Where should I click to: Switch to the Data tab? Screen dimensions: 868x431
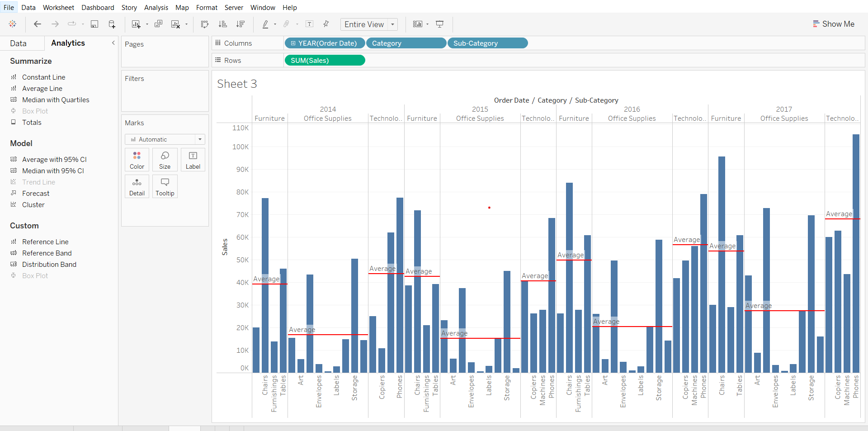[18, 43]
